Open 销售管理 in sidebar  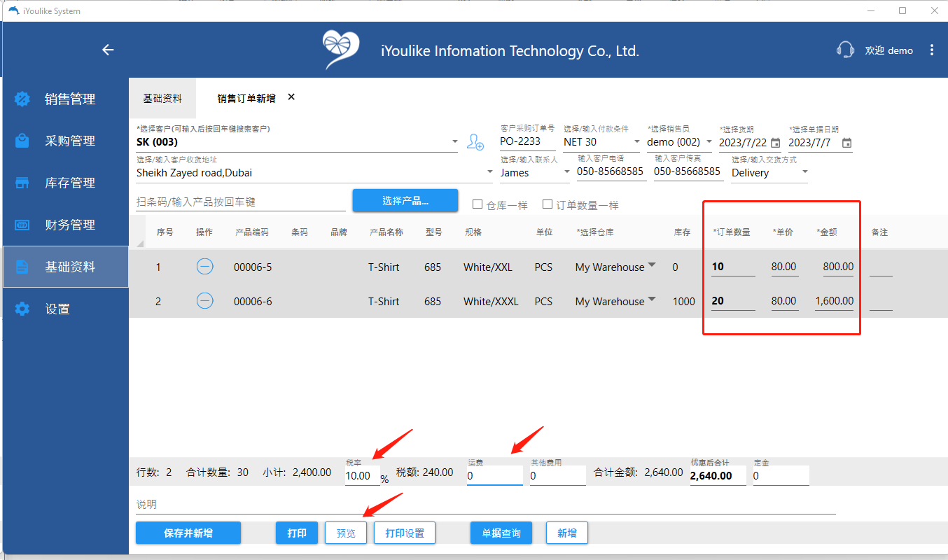(x=65, y=99)
